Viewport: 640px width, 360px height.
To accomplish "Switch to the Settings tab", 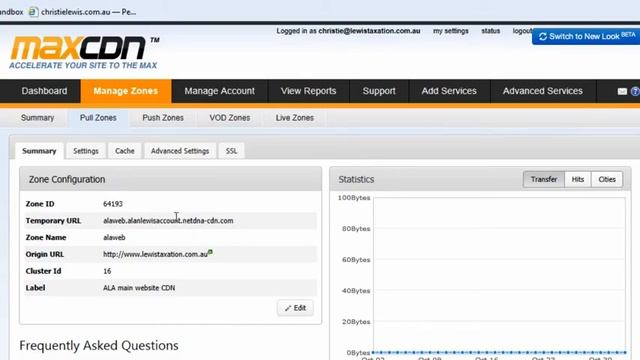I will click(86, 151).
